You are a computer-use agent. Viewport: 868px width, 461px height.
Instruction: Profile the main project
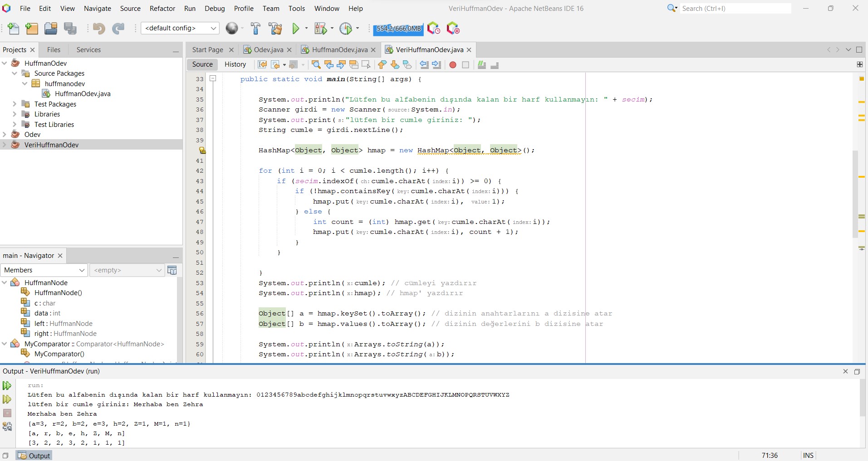347,28
